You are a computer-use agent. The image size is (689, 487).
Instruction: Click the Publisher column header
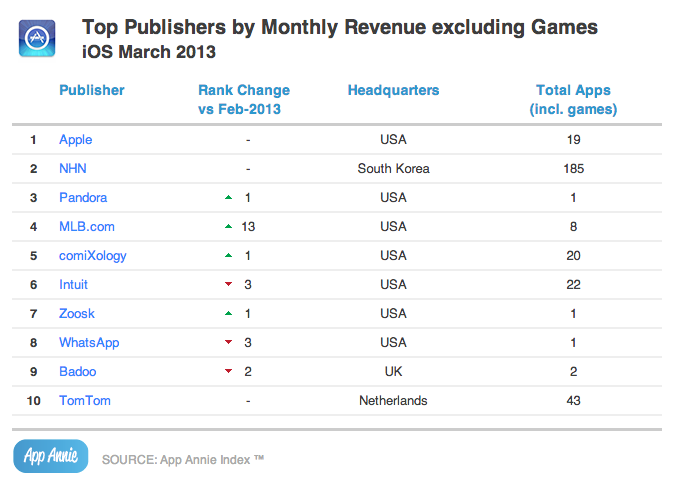[92, 90]
